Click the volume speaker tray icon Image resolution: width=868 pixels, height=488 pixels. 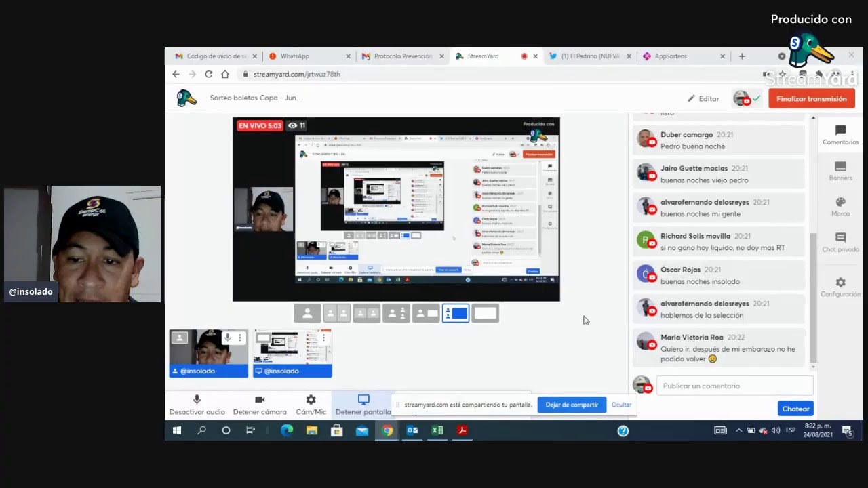pyautogui.click(x=775, y=430)
